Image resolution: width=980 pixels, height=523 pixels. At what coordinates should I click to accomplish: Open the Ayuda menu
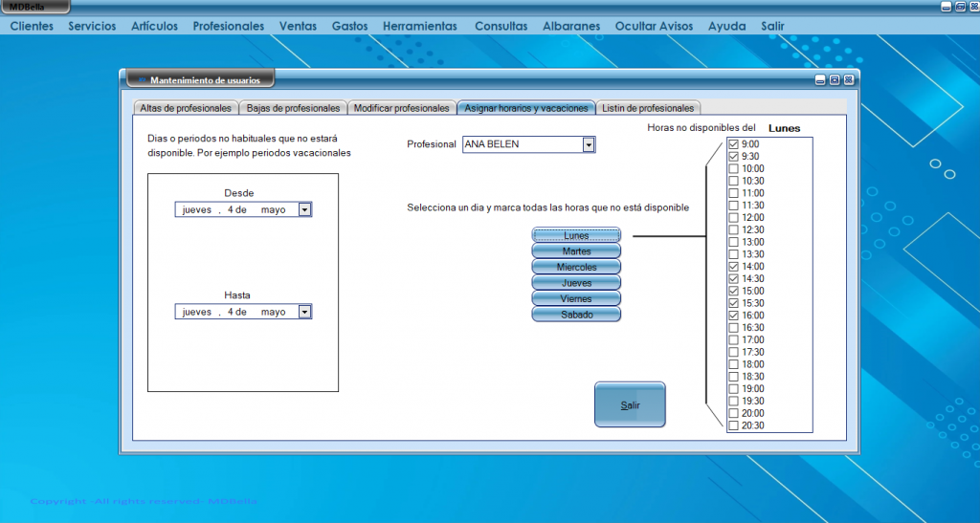click(x=727, y=26)
